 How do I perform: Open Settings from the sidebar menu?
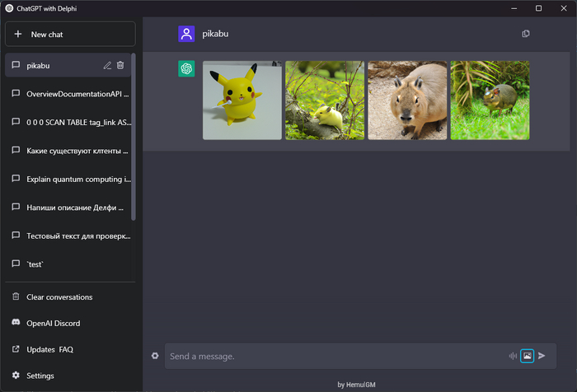40,376
